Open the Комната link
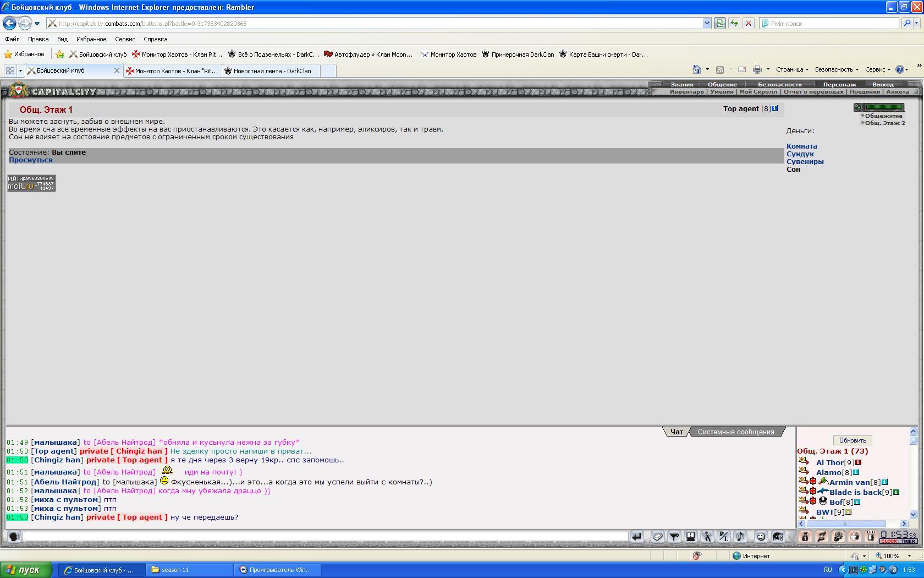The image size is (924, 578). [801, 146]
